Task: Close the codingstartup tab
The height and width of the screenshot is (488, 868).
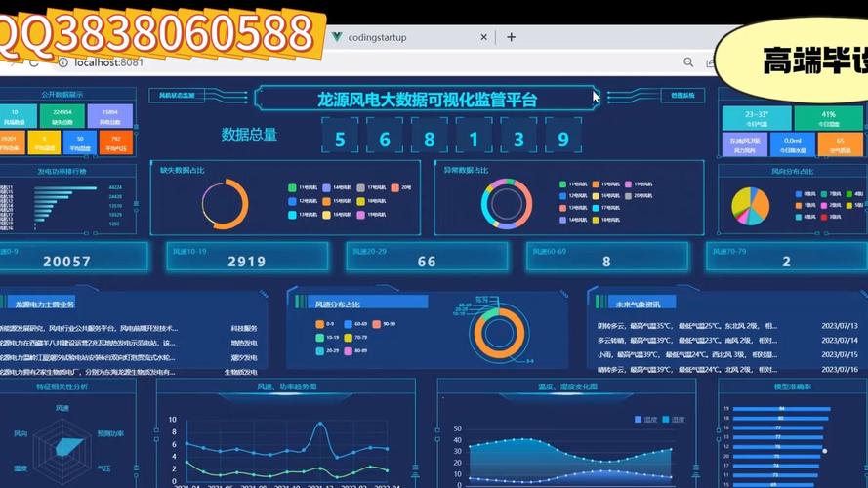Action: coord(484,37)
